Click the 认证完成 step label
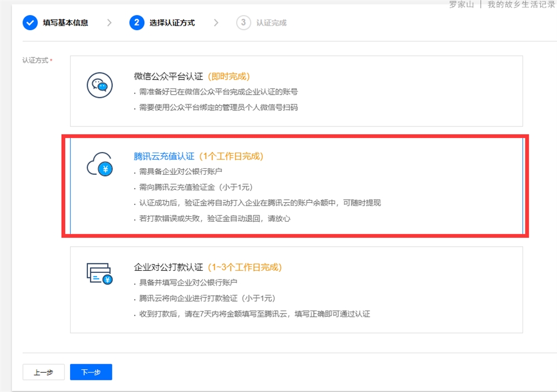Screen dimensions: 557x392 (271, 23)
